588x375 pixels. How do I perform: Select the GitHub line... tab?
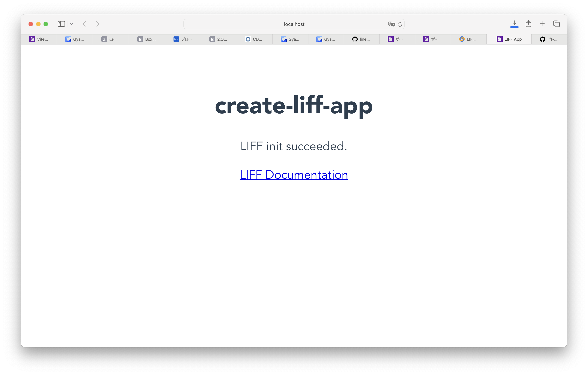coord(361,39)
